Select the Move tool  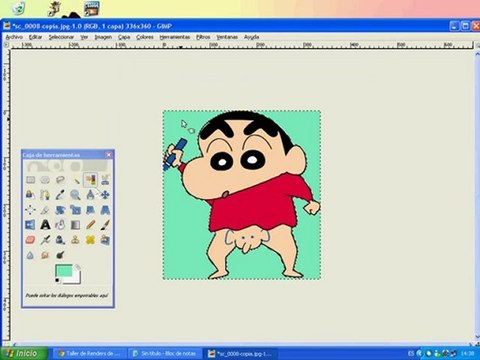[105, 195]
